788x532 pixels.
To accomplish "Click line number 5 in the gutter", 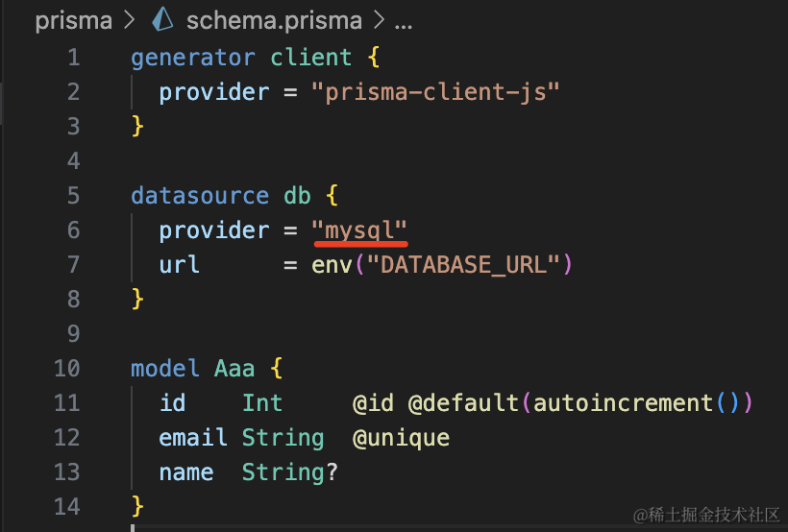I will pyautogui.click(x=73, y=196).
